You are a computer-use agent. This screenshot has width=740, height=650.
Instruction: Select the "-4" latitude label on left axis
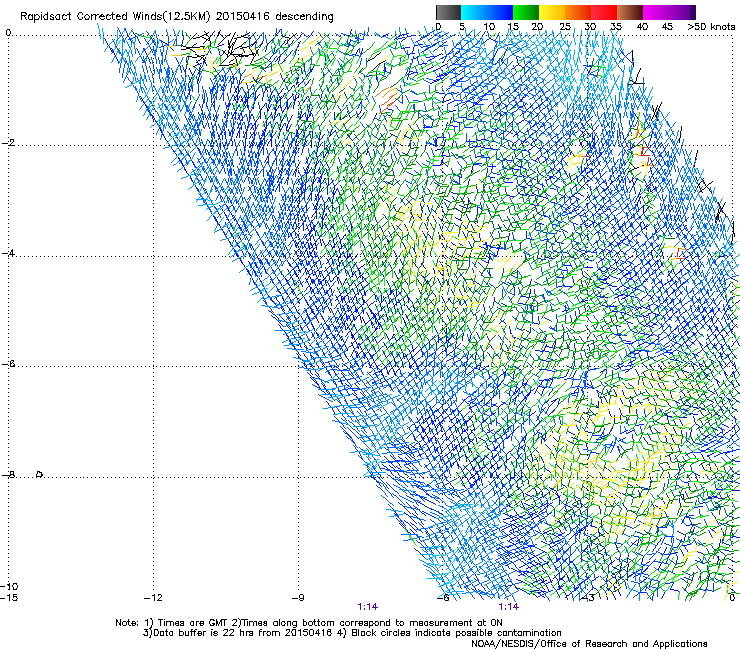click(8, 253)
